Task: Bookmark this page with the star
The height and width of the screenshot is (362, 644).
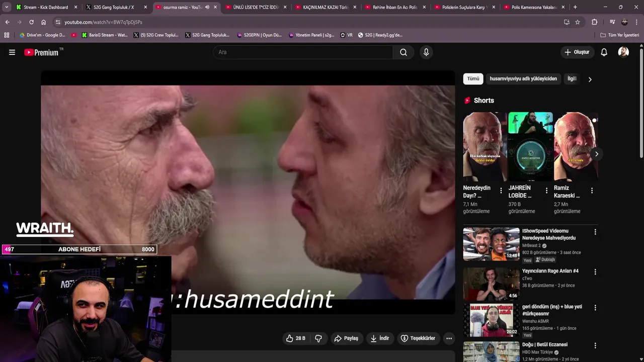Action: pyautogui.click(x=578, y=22)
